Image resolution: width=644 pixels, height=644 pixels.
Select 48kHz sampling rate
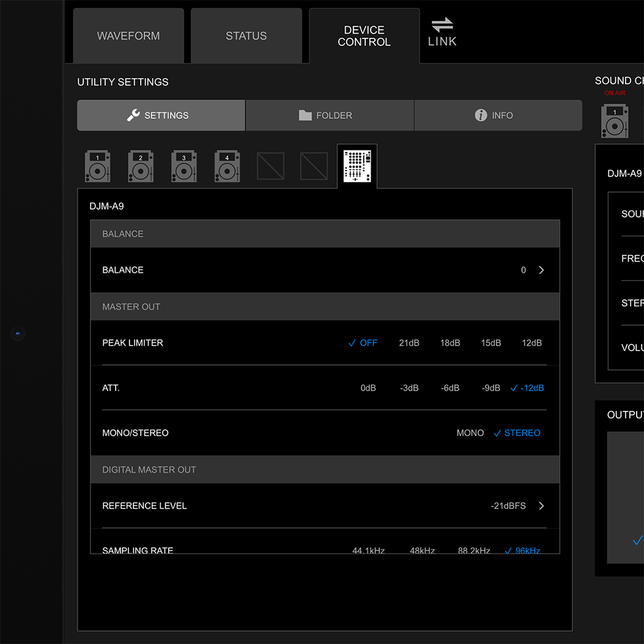click(x=422, y=550)
